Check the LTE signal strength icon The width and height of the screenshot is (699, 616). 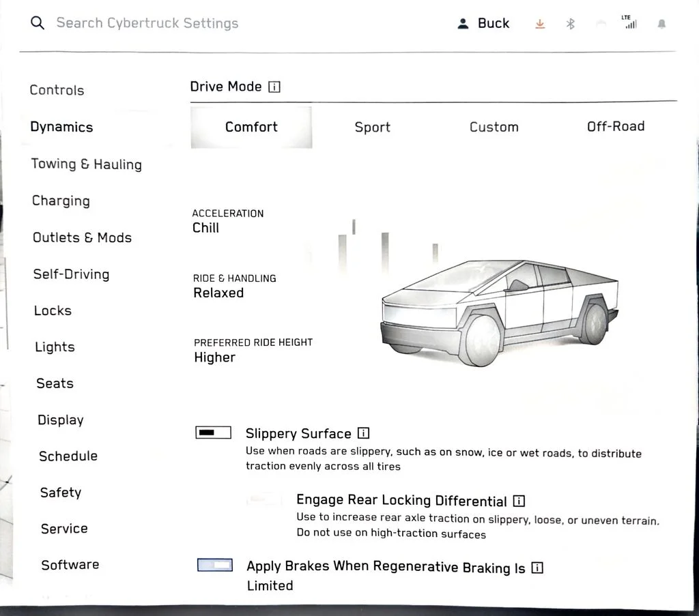point(629,22)
